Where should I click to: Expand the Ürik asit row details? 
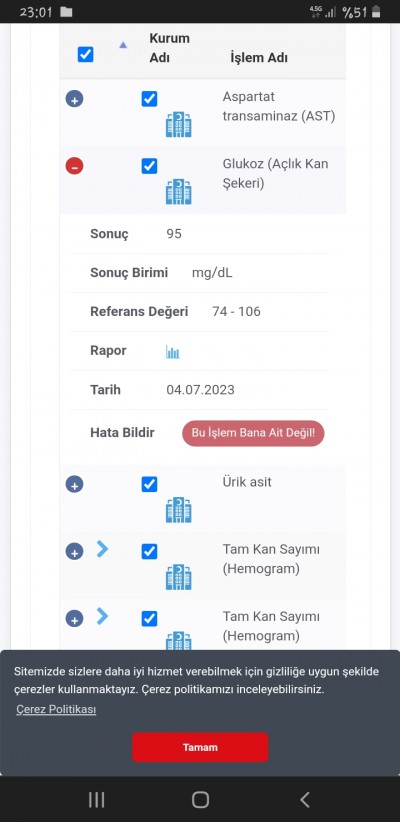pos(74,485)
